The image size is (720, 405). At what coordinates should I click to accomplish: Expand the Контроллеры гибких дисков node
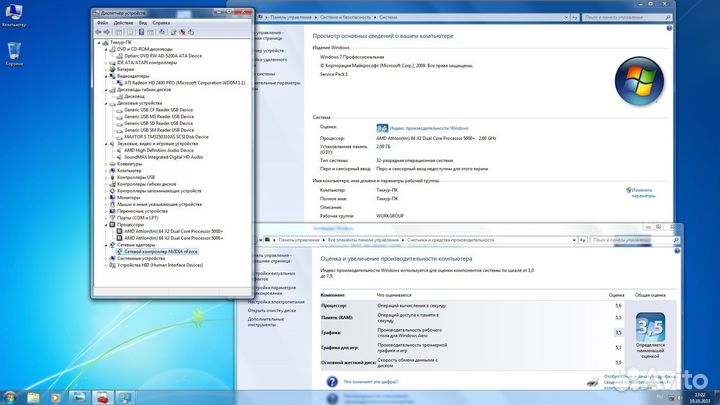coord(106,184)
